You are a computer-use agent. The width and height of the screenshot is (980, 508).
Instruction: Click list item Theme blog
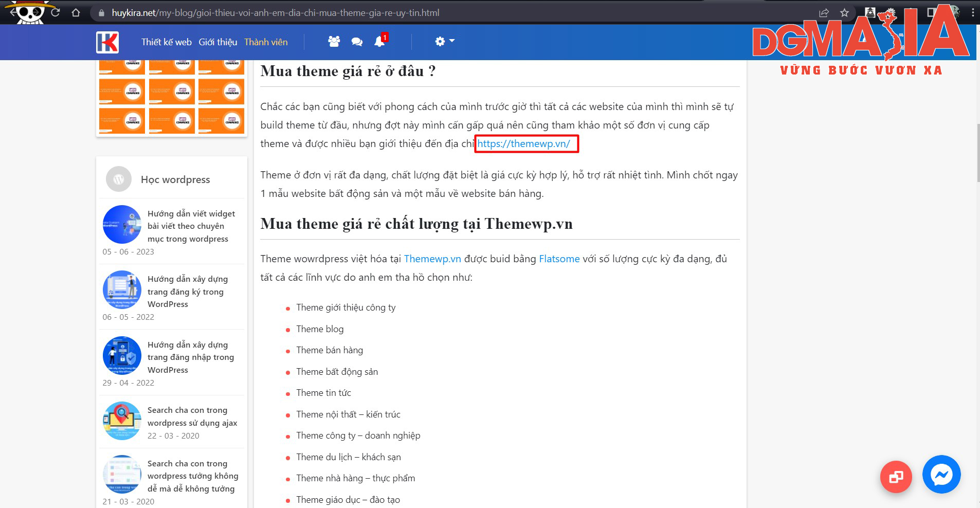click(x=320, y=329)
